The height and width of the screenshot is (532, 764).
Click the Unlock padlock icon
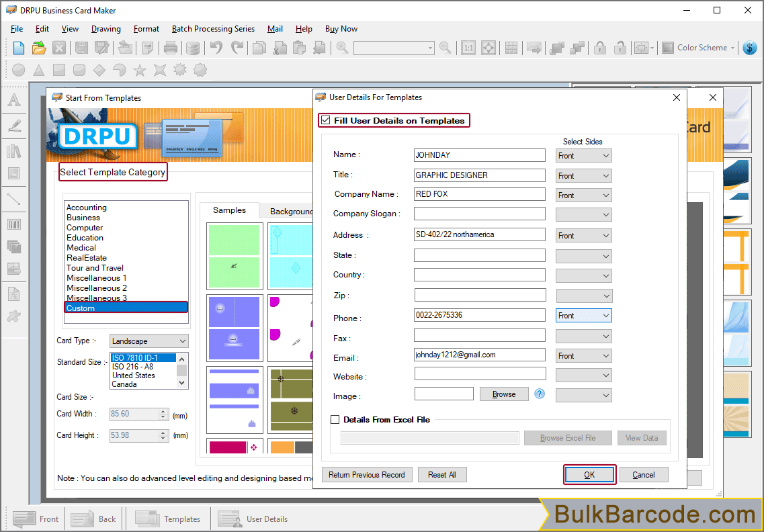coord(620,48)
